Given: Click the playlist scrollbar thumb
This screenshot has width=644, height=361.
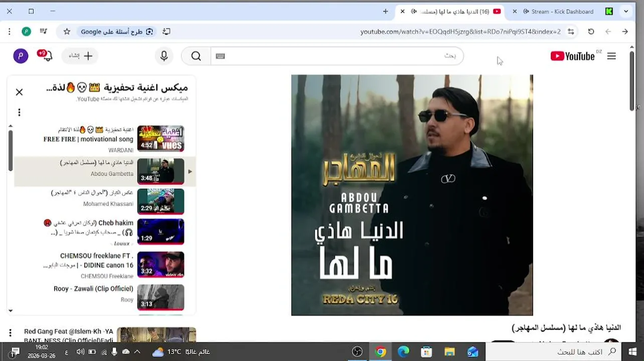Looking at the screenshot, I should click(x=10, y=150).
